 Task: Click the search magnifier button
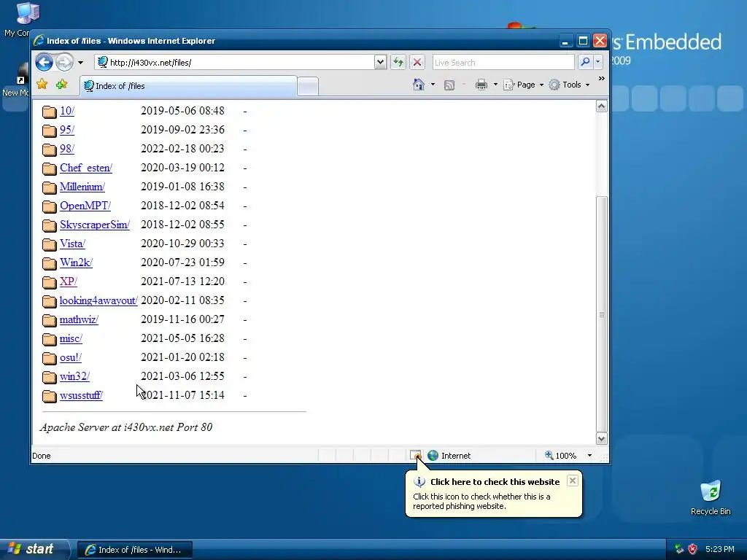pyautogui.click(x=585, y=62)
